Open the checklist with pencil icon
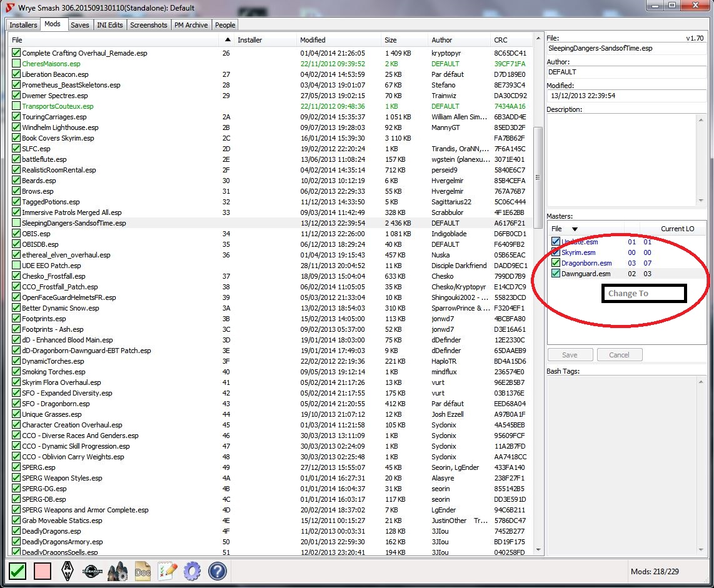Image resolution: width=714 pixels, height=588 pixels. (167, 571)
